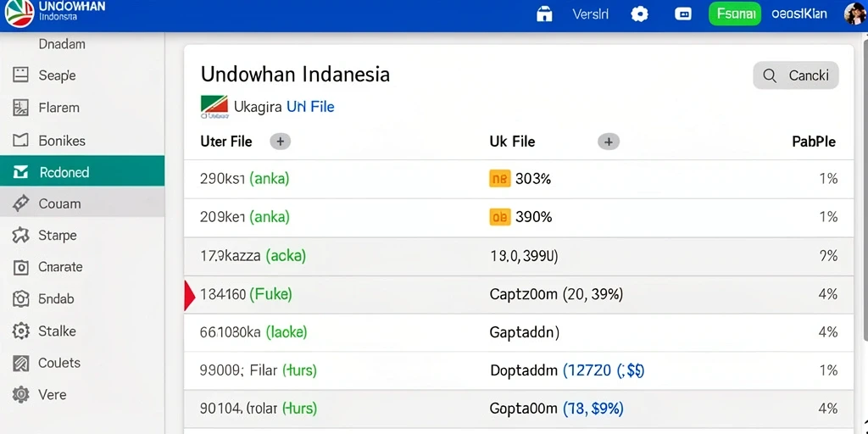Open the Dnadam sidebar item
This screenshot has width=868, height=434.
(x=82, y=44)
